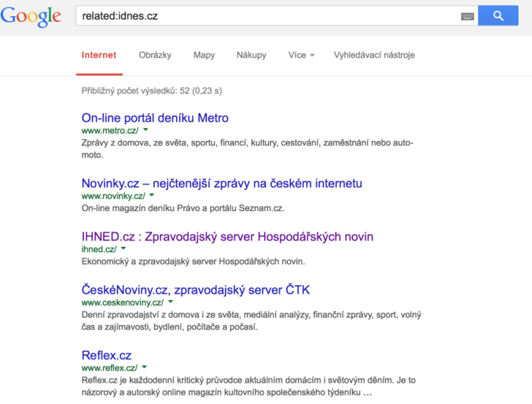Open the Novinky.cz result title

coord(222,183)
